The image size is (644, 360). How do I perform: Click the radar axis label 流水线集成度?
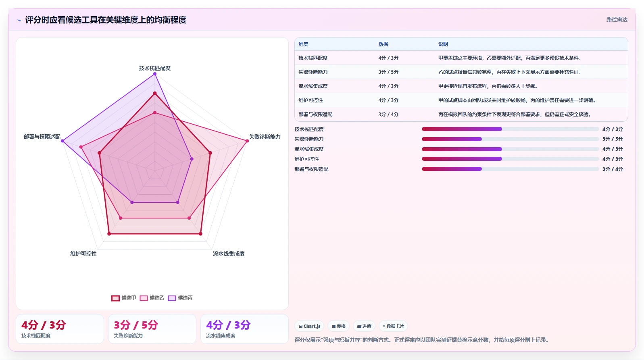pyautogui.click(x=229, y=254)
